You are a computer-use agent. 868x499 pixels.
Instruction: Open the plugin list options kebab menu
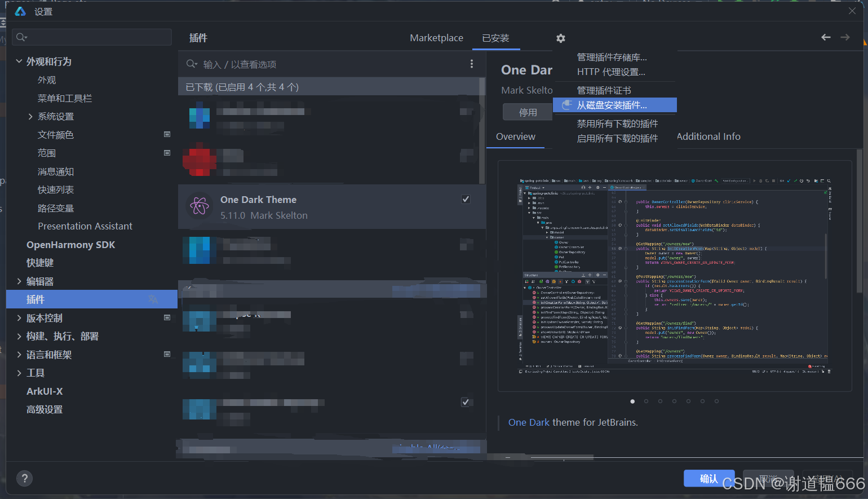click(472, 64)
